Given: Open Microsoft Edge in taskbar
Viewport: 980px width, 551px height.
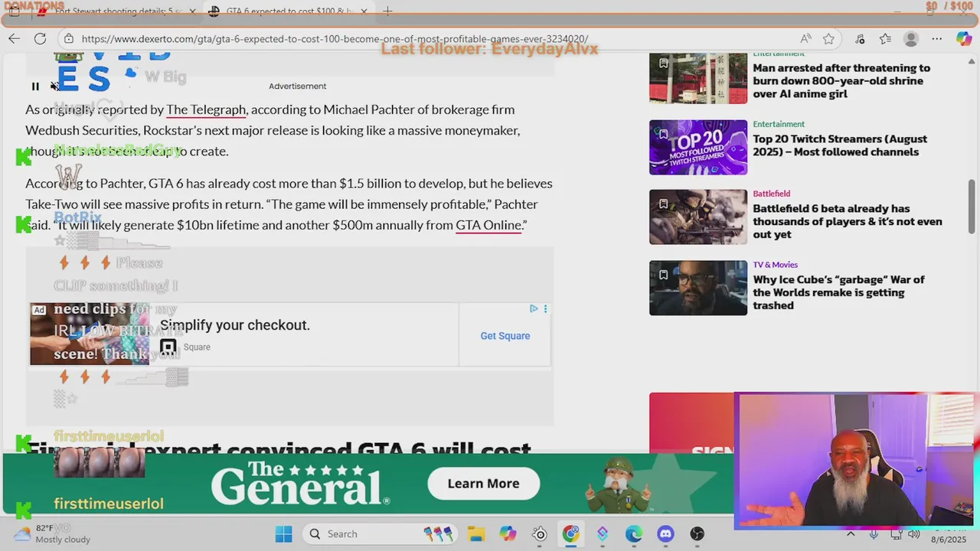Looking at the screenshot, I should pyautogui.click(x=634, y=534).
